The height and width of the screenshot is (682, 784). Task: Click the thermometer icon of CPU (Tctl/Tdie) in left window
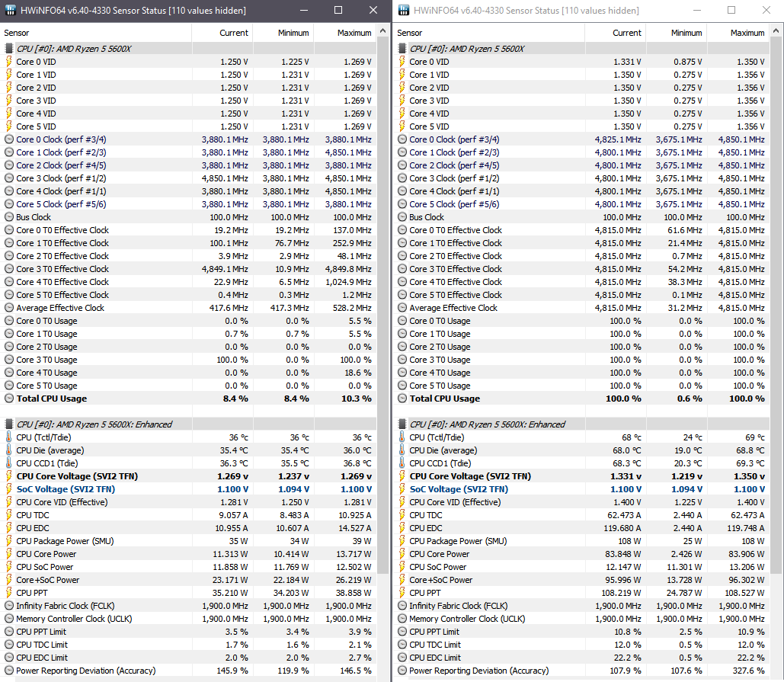click(8, 437)
